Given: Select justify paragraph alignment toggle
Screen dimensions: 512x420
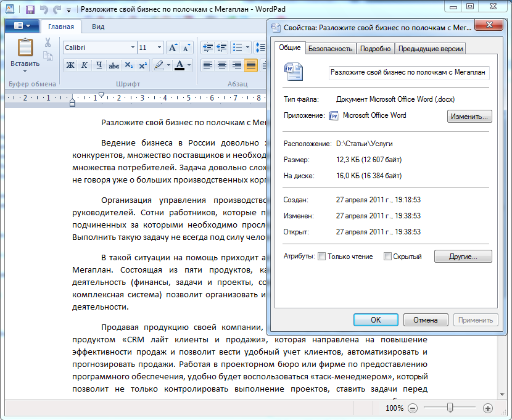Looking at the screenshot, I should 250,65.
